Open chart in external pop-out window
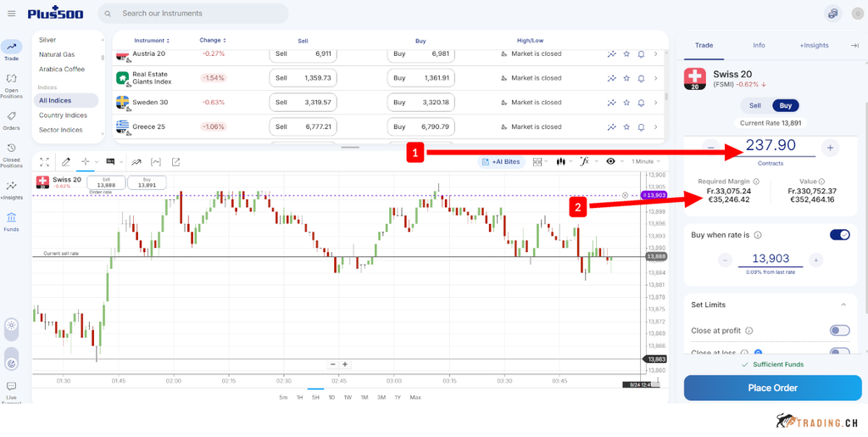Image resolution: width=868 pixels, height=437 pixels. (x=175, y=162)
